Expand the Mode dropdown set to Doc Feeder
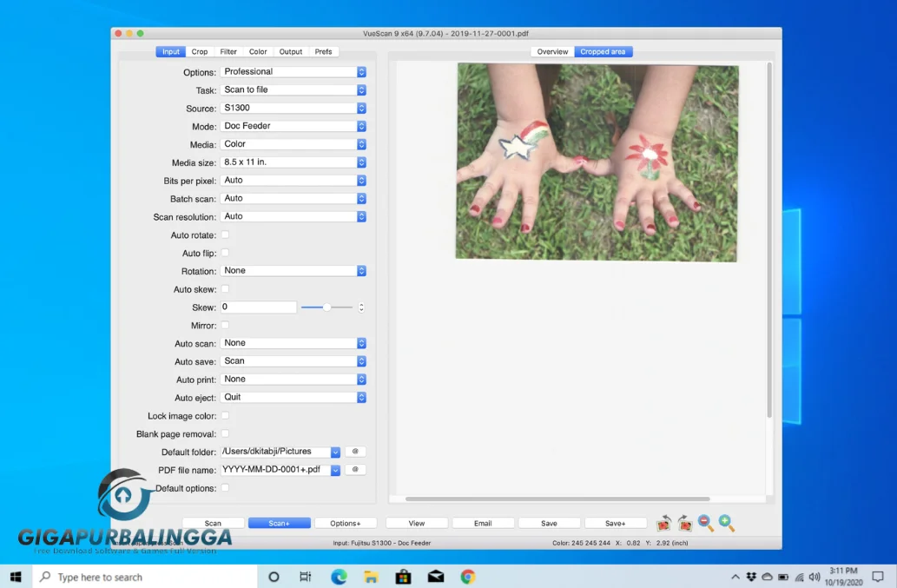The height and width of the screenshot is (588, 897). 293,126
